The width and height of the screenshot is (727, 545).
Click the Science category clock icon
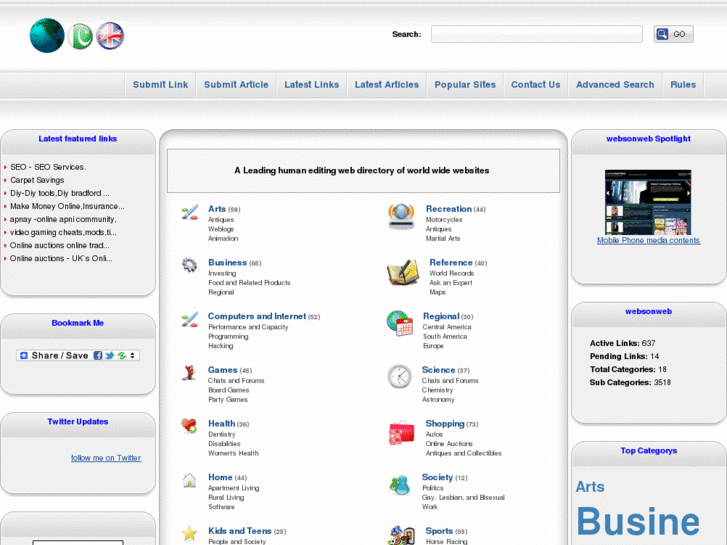pos(399,376)
